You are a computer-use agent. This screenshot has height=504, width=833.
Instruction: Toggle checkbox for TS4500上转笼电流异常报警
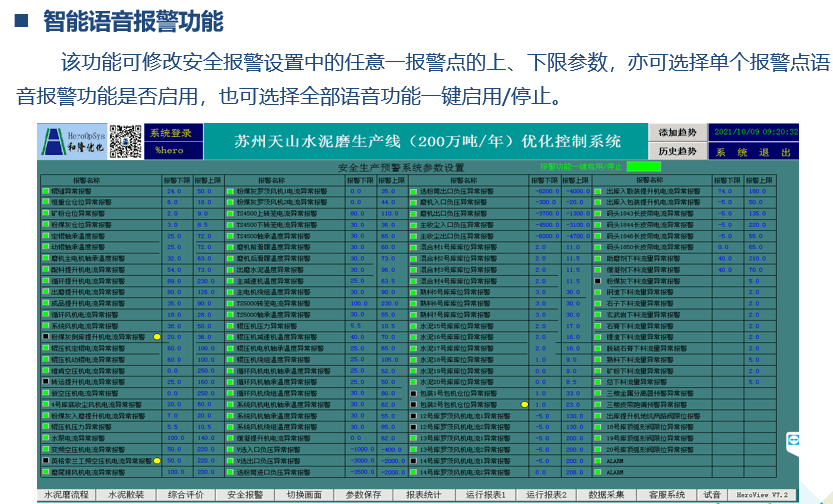click(229, 212)
